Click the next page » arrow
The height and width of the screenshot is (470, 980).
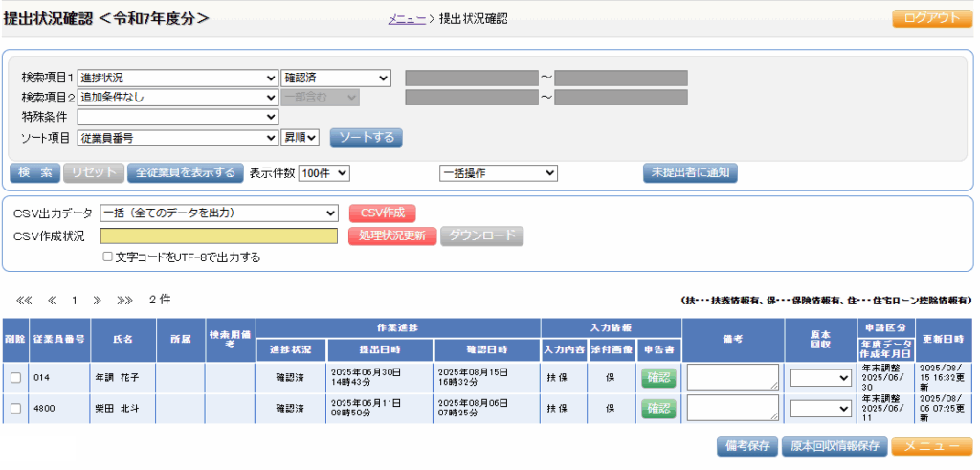[x=97, y=301]
